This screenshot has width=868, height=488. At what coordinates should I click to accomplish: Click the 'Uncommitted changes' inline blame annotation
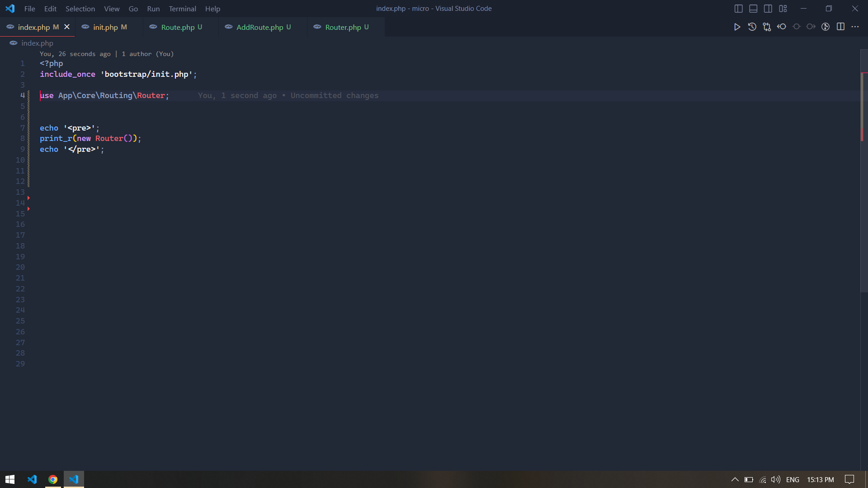coord(334,96)
